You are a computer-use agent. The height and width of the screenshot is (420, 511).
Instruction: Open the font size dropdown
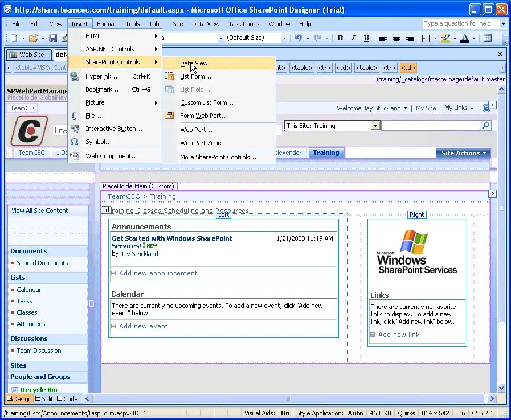point(284,38)
